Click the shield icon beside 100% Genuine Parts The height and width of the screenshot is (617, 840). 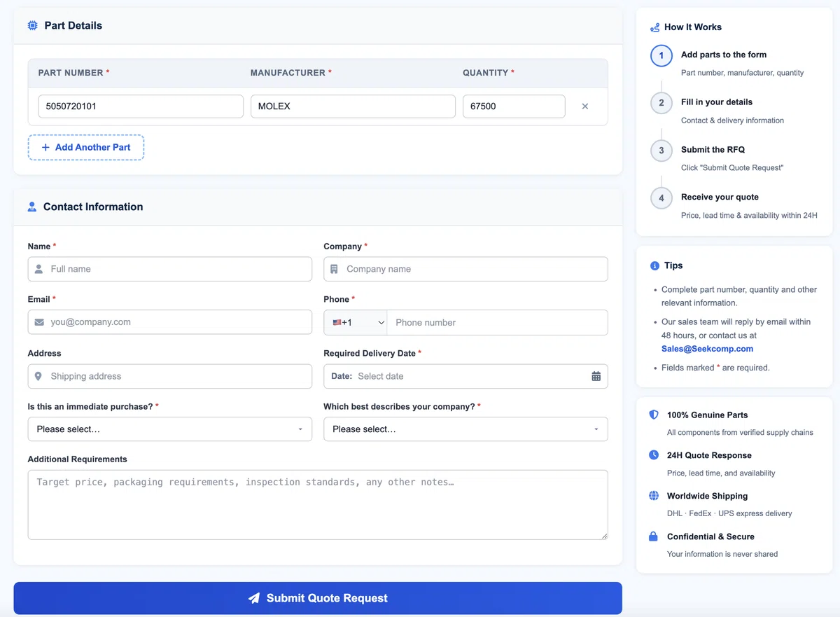pos(654,415)
